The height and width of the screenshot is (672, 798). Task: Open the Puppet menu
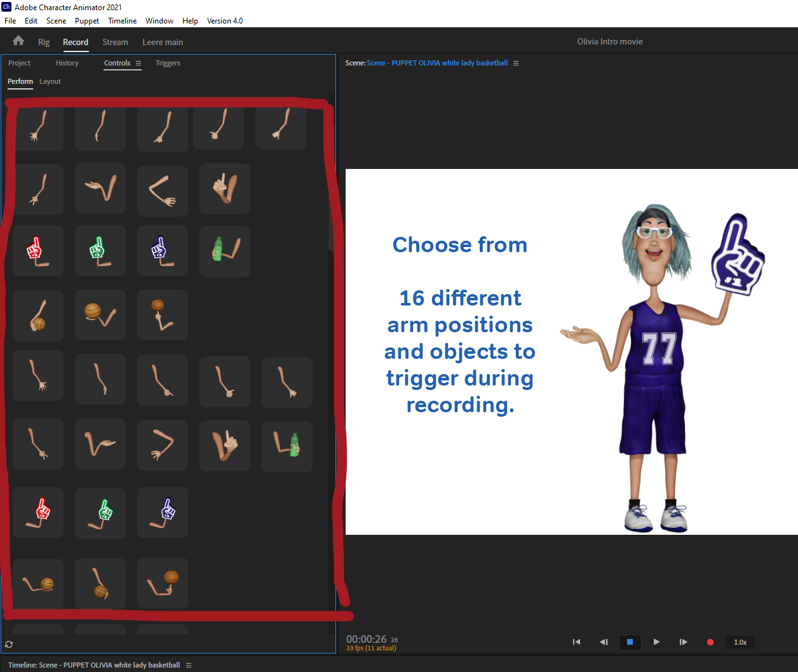click(x=87, y=20)
